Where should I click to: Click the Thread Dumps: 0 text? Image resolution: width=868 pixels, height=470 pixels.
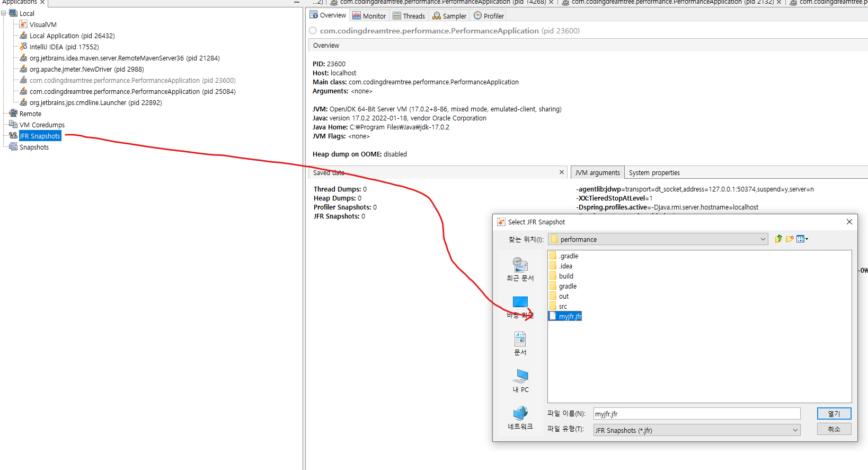click(x=340, y=189)
